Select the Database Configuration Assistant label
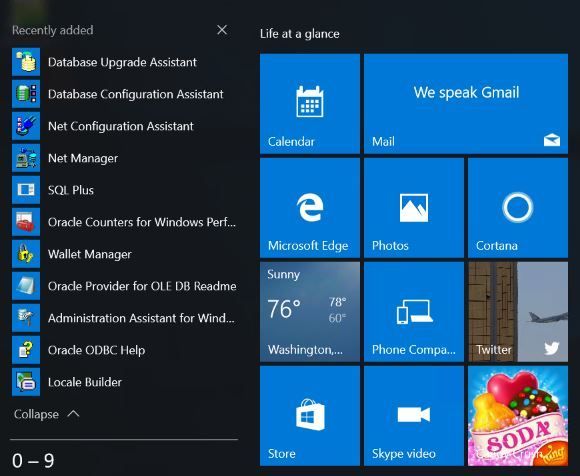Screen dimensions: 580x476 point(135,94)
